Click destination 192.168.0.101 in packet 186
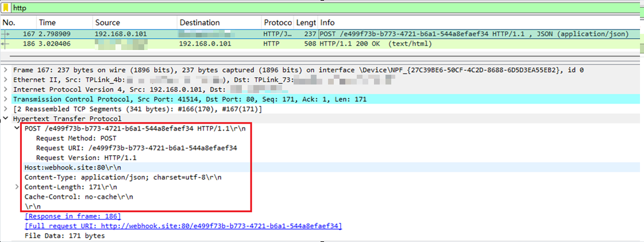This screenshot has width=644, height=242. tap(205, 43)
